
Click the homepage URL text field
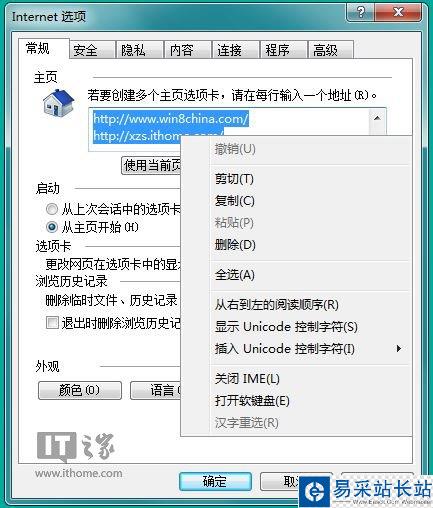pyautogui.click(x=237, y=129)
